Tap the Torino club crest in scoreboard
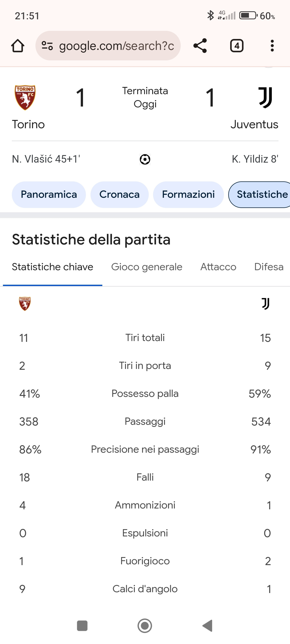The image size is (290, 644). click(x=25, y=98)
